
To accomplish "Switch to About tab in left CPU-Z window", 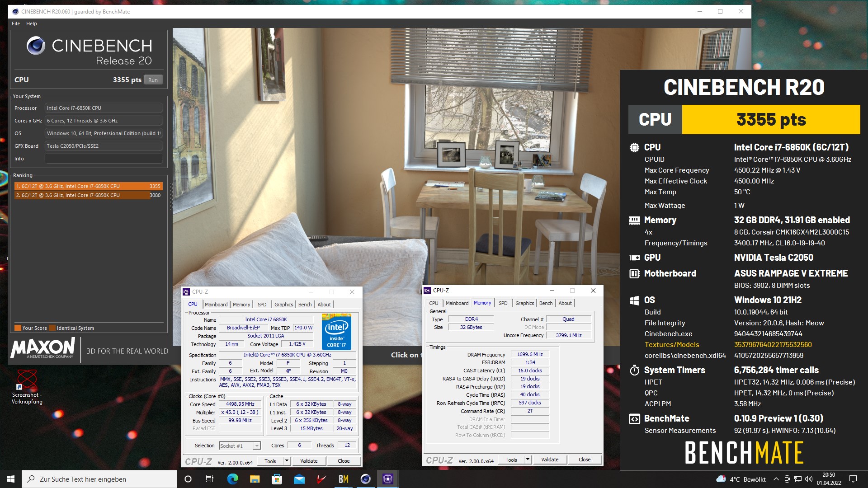I will (324, 305).
